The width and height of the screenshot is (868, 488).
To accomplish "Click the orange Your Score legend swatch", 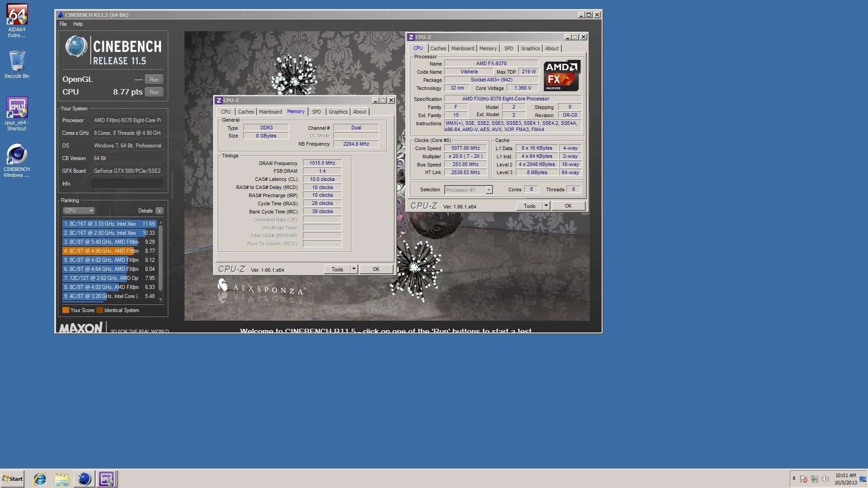I will (66, 310).
